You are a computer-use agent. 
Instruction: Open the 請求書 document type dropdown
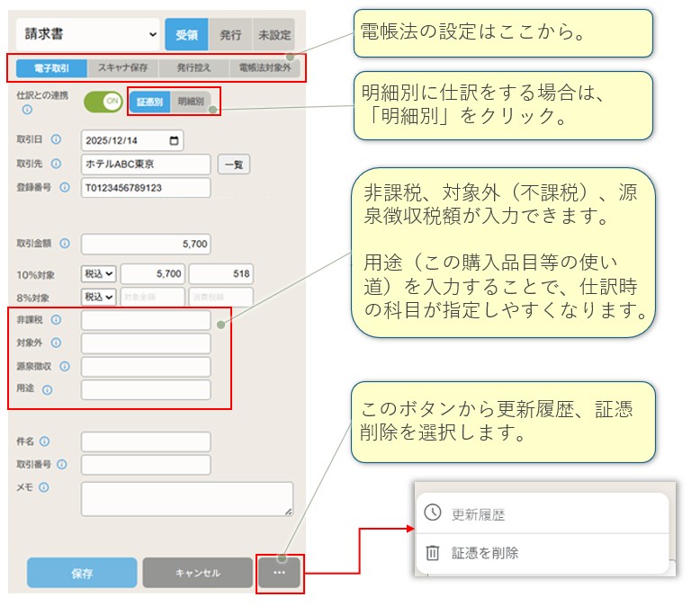tap(87, 34)
